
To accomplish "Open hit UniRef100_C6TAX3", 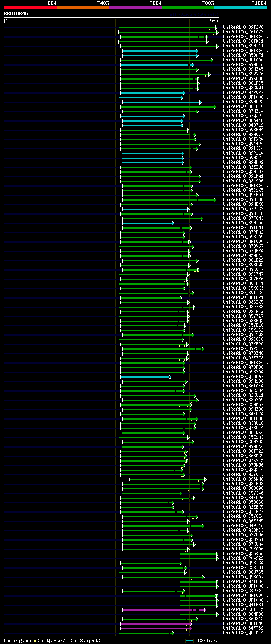I will [x=243, y=32].
